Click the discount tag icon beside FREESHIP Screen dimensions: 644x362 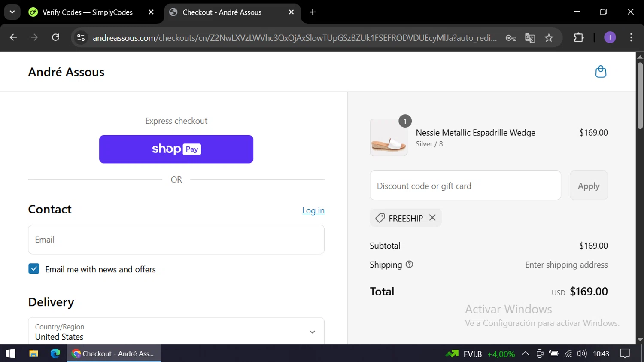(380, 218)
